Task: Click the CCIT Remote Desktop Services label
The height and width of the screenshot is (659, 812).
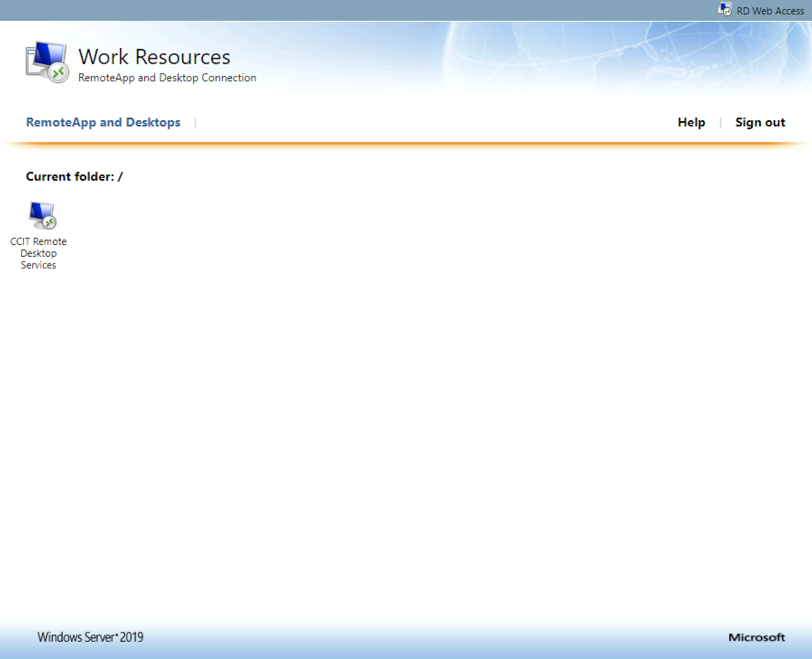Action: (x=39, y=253)
